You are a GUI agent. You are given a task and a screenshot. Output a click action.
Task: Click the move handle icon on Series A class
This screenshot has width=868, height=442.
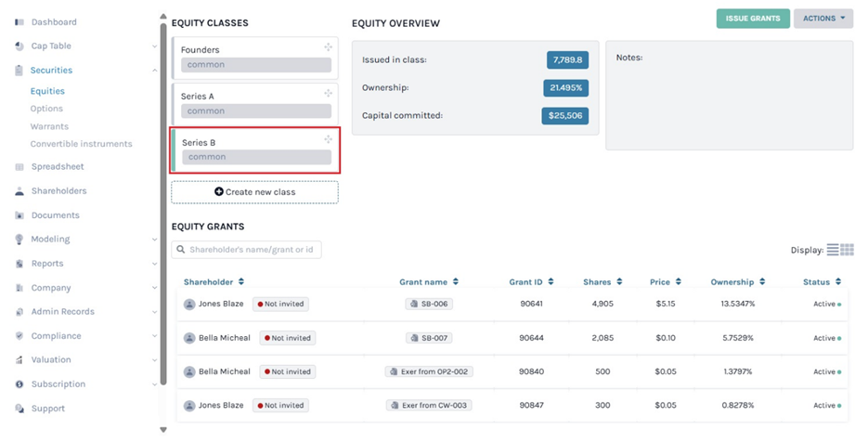328,93
